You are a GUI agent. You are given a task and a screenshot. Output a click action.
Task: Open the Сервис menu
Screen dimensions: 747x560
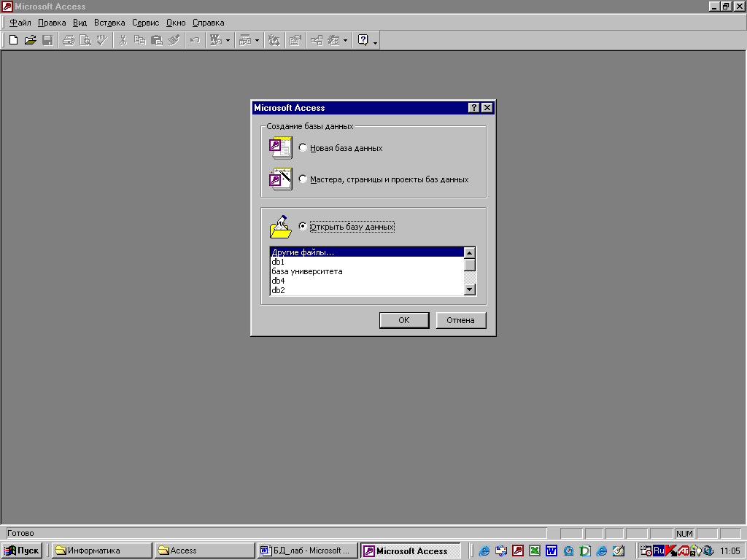tap(145, 23)
